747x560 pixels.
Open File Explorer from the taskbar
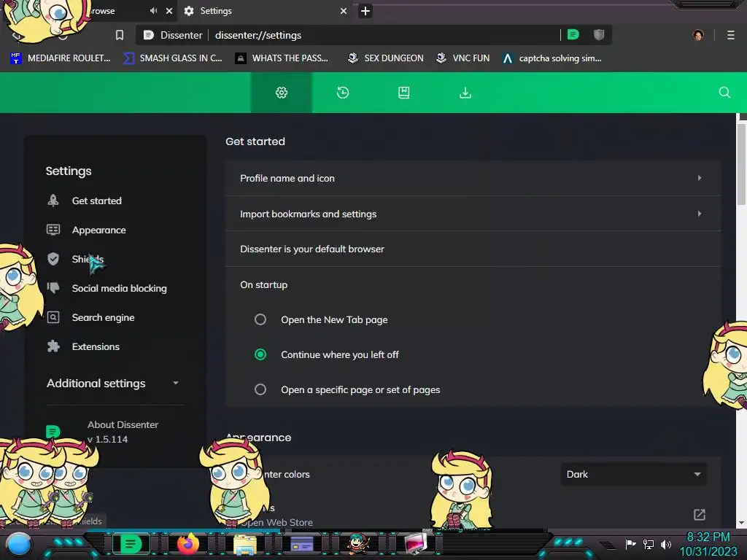tap(245, 544)
